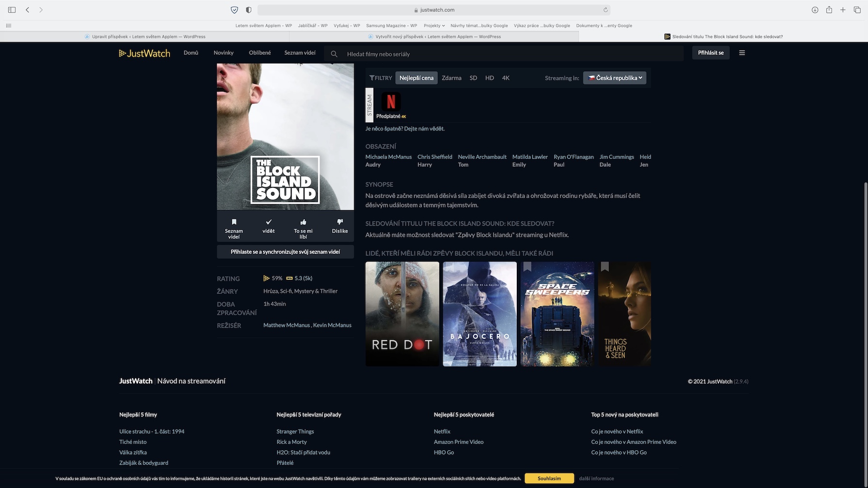Click the search magnifier icon

point(334,54)
